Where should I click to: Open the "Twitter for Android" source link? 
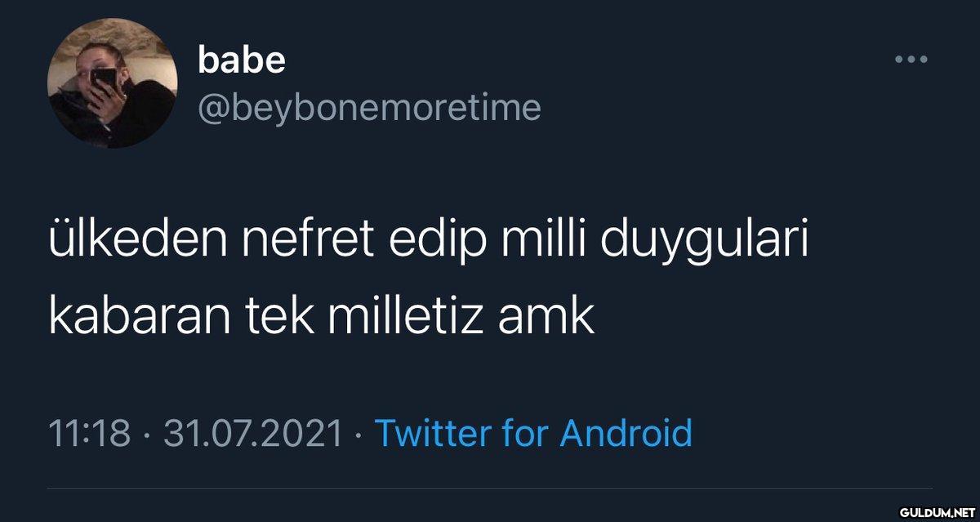[532, 432]
